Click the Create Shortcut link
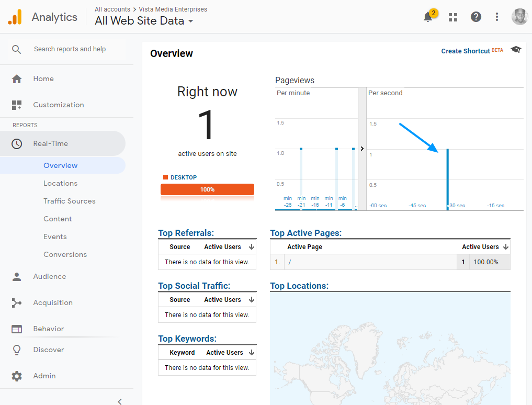Screen dimensions: 532x405 pos(466,51)
